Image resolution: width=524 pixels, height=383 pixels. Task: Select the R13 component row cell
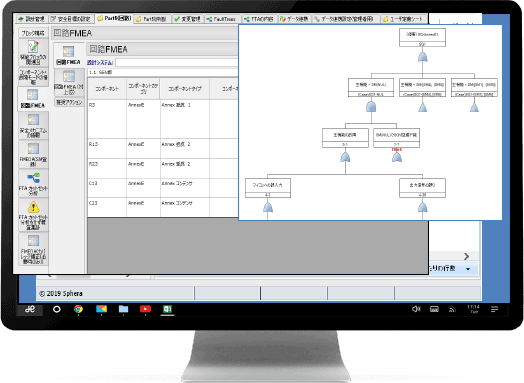[x=107, y=148]
